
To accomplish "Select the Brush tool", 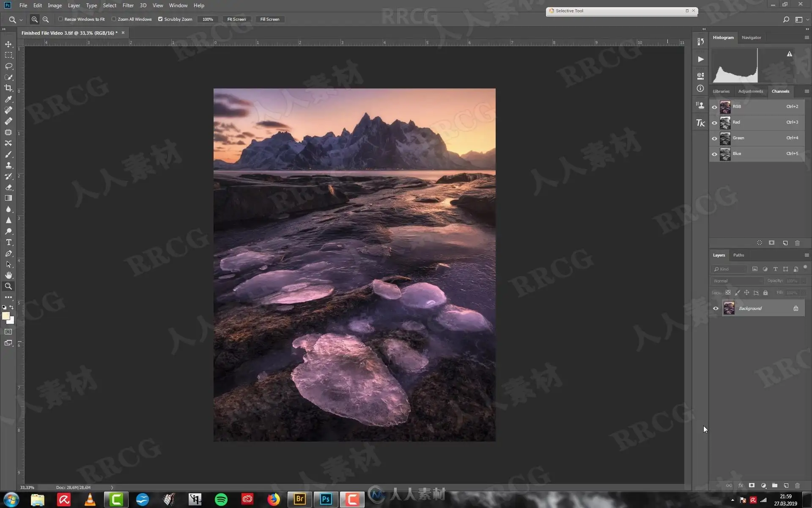I will click(x=8, y=154).
